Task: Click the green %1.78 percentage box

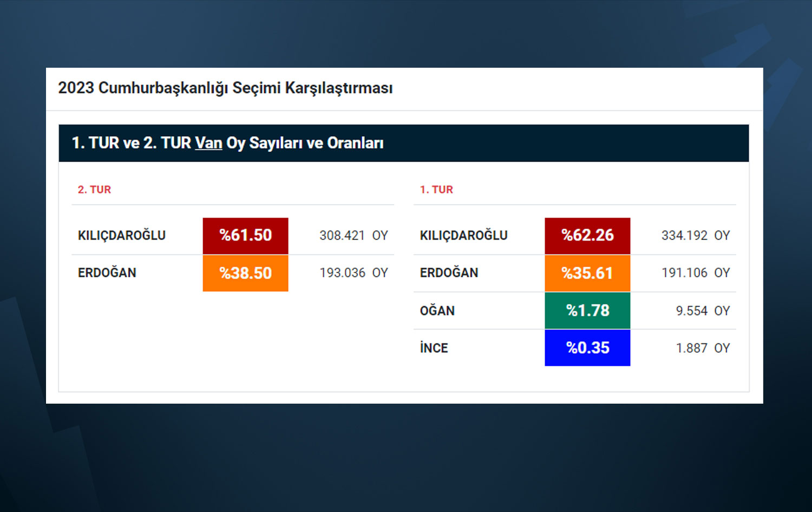Action: pos(587,310)
